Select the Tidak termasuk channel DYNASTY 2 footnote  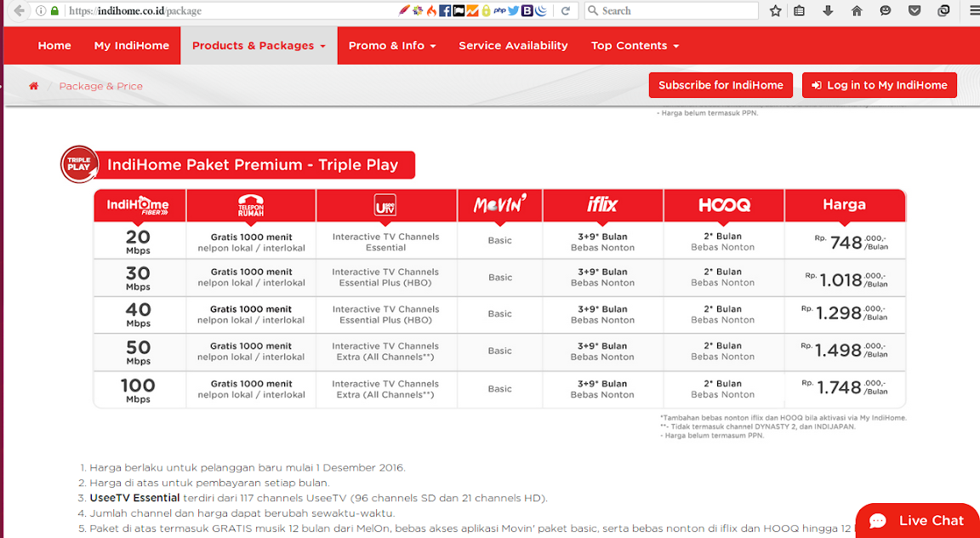click(757, 426)
